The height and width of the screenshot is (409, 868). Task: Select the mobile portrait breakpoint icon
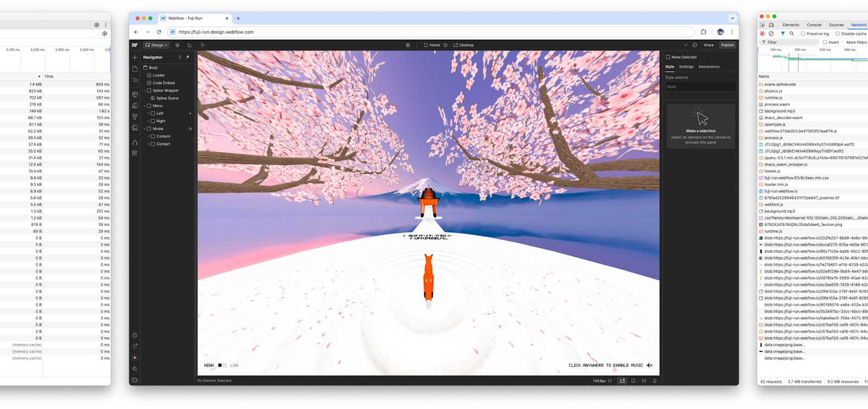point(655,381)
